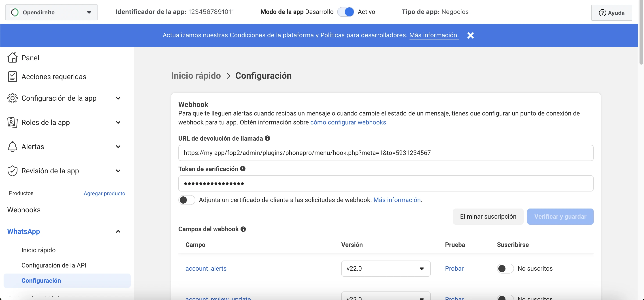This screenshot has width=644, height=300.
Task: Go to Inicio rápido breadcrumb
Action: tap(196, 75)
